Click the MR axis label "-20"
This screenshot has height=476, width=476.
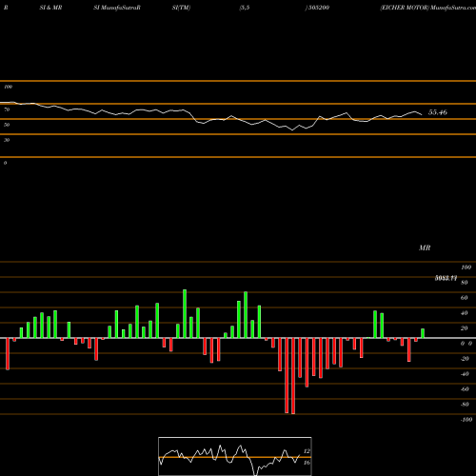(465, 359)
